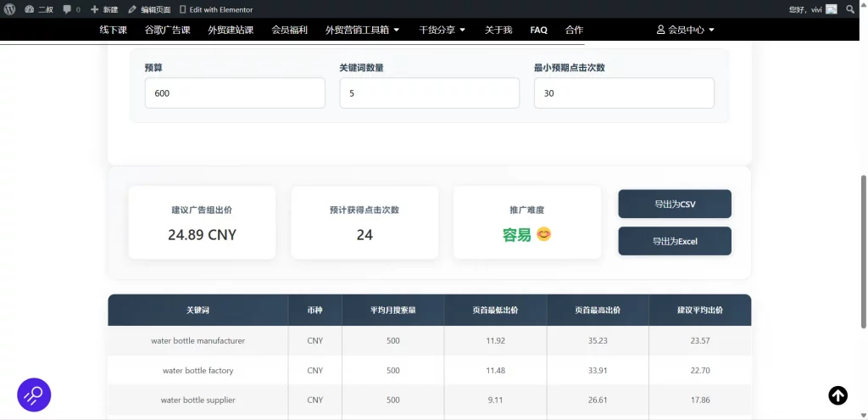Image resolution: width=868 pixels, height=420 pixels.
Task: Expand the 干货分享 dropdown menu
Action: coord(442,30)
